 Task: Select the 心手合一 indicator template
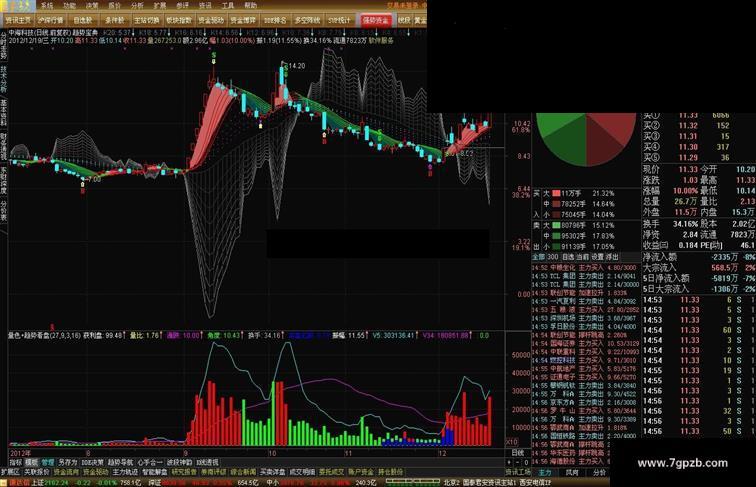(x=150, y=462)
